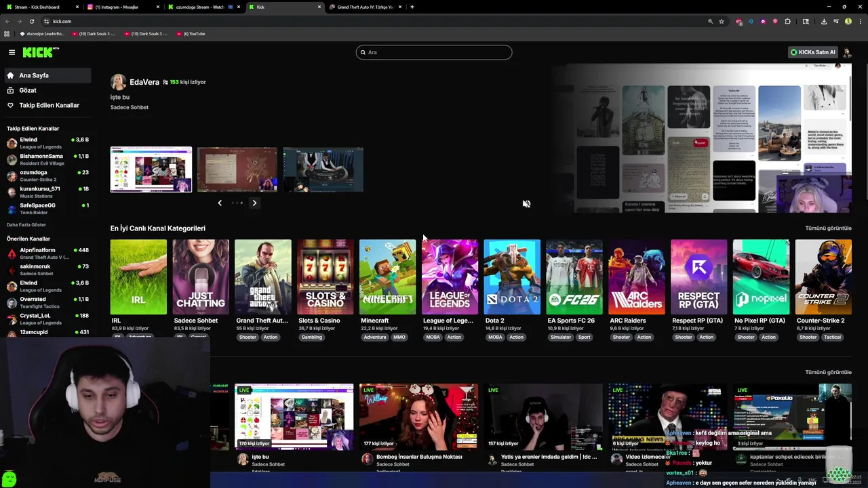Screen dimensions: 868x488
Task: Click the red shield extension icon
Action: click(775, 21)
